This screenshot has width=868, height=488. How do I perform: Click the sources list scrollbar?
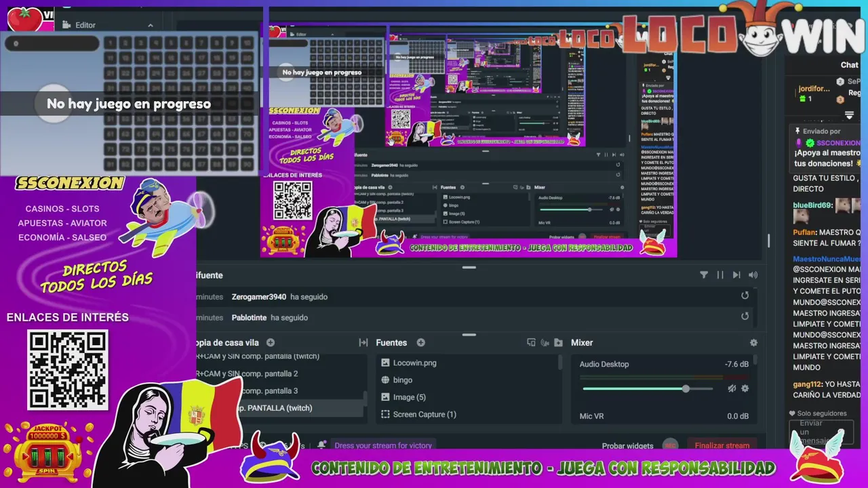560,363
